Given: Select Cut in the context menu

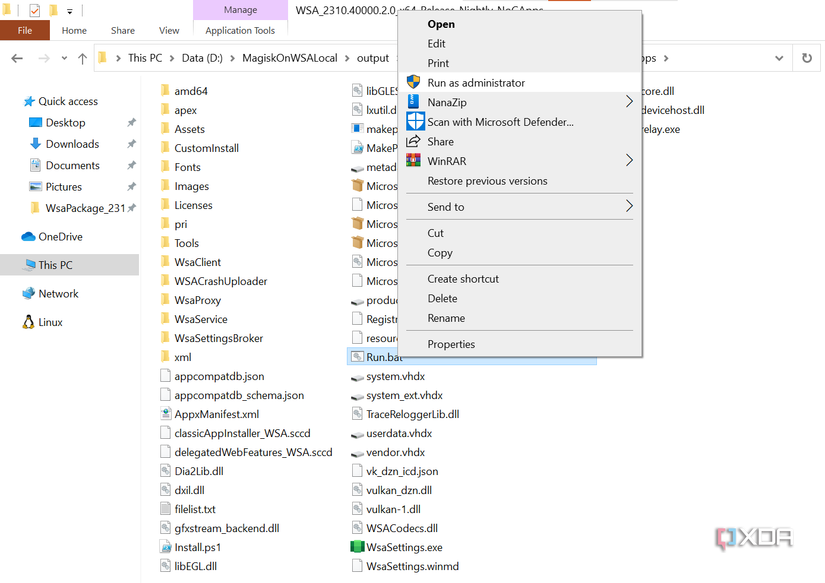Looking at the screenshot, I should coord(435,233).
